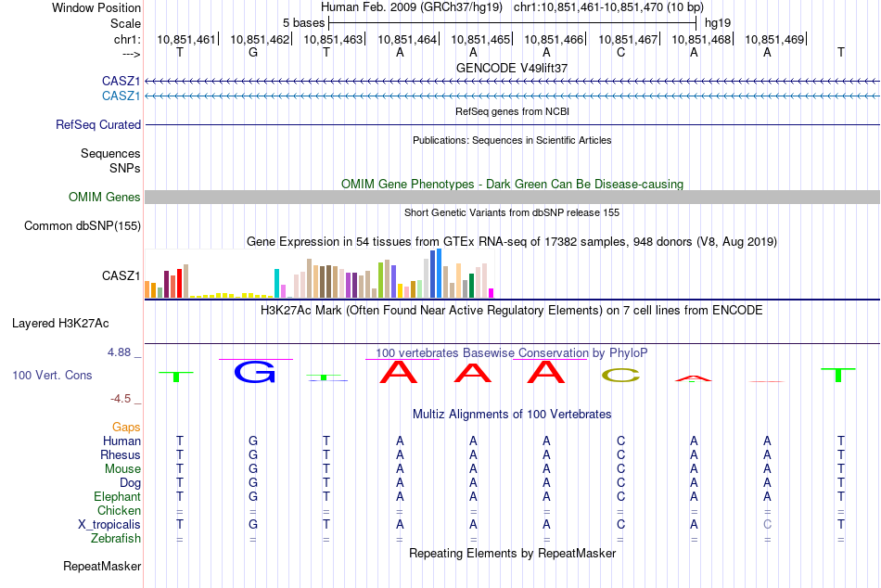Viewport: 881px width, 588px height.
Task: Select the Rhesus species label
Action: (121, 454)
